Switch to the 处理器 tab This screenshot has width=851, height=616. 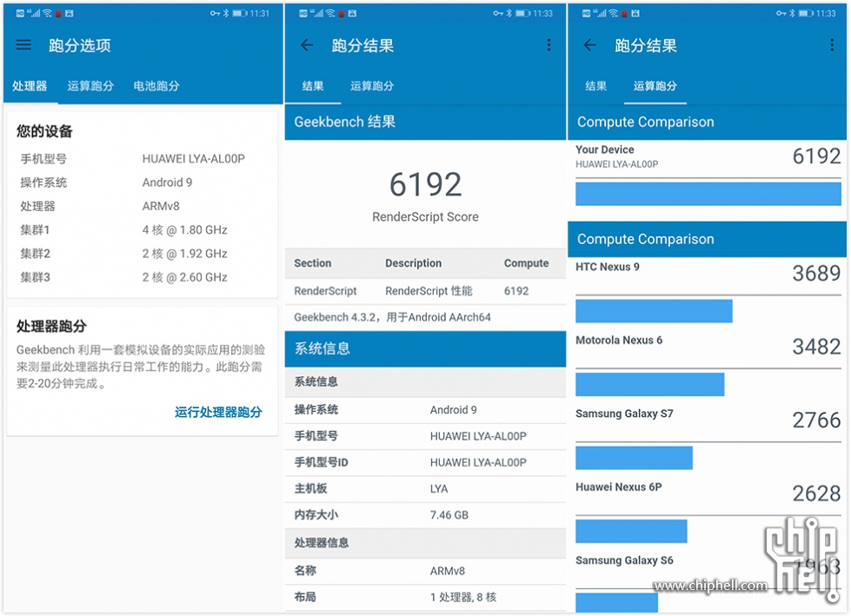click(30, 86)
